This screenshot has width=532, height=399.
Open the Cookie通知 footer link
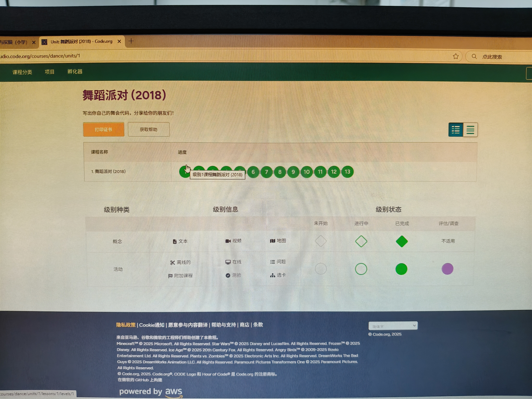pyautogui.click(x=152, y=325)
